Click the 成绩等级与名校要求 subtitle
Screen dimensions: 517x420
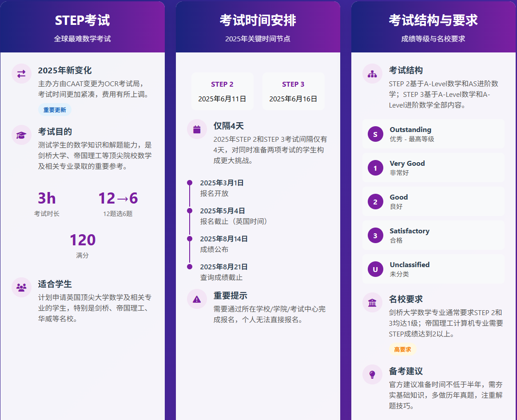433,39
